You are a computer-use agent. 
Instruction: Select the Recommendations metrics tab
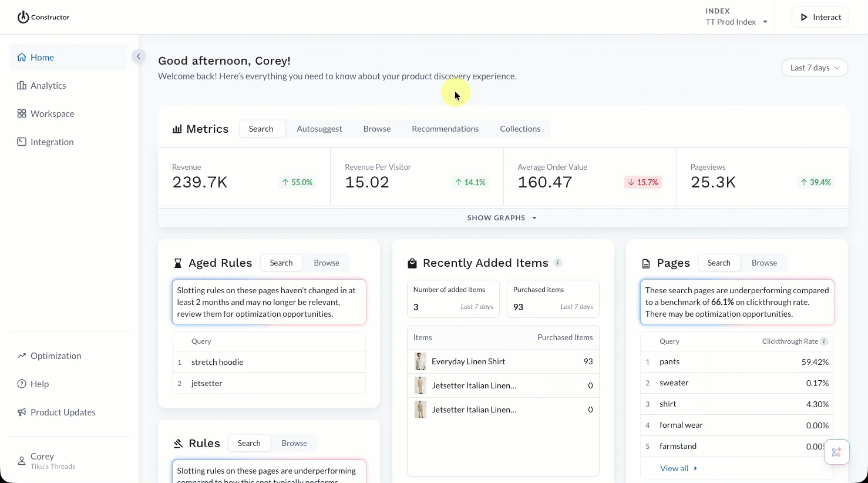tap(445, 129)
